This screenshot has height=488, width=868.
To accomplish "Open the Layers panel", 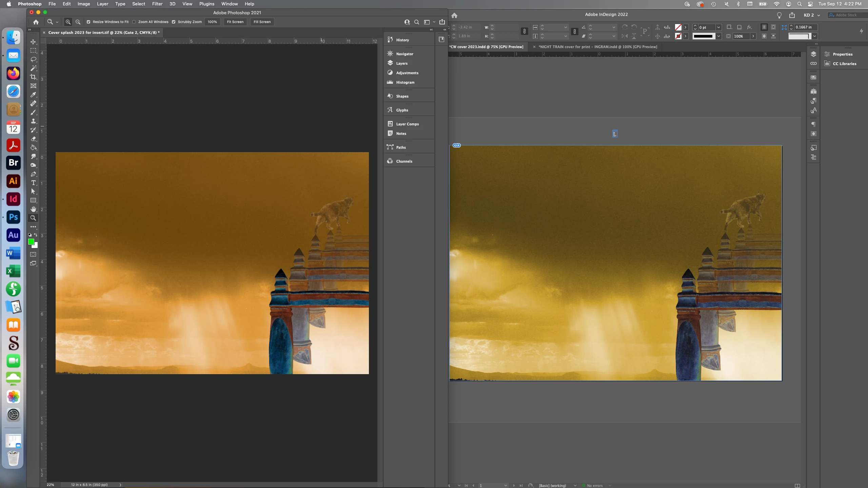I will [x=402, y=63].
